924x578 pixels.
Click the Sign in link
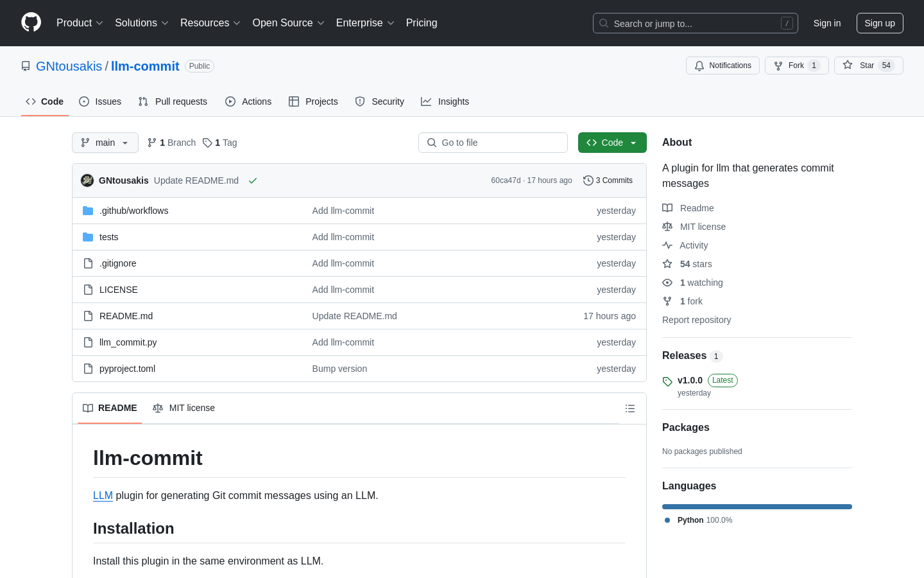[827, 23]
